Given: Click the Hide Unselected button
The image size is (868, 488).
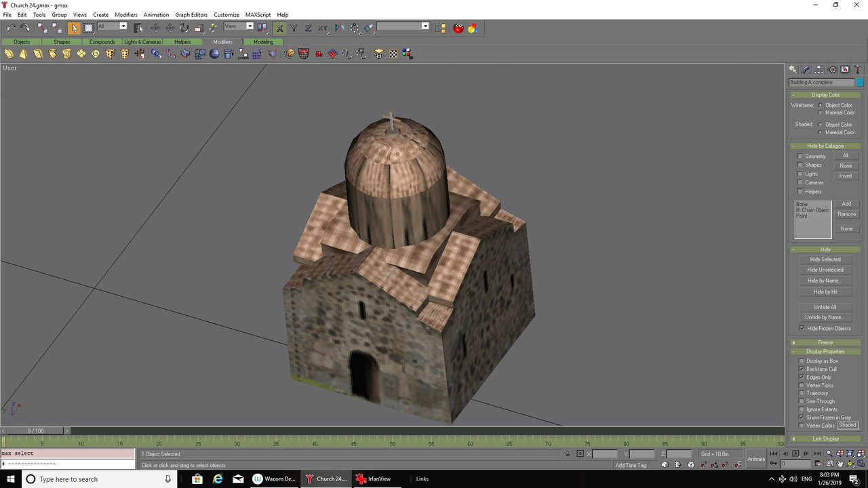Looking at the screenshot, I should [825, 270].
